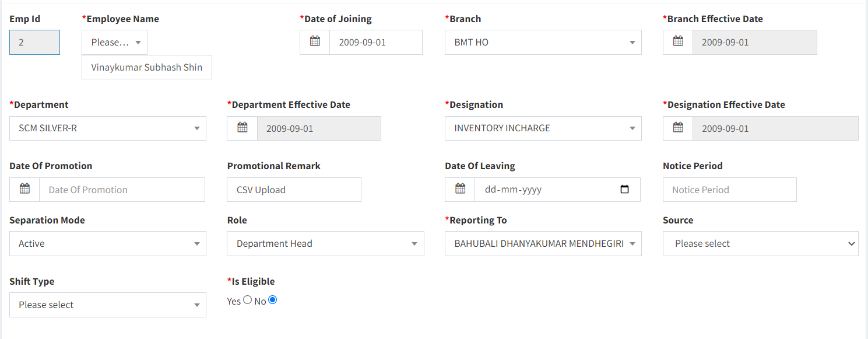Click the Notice Period input field

(730, 190)
